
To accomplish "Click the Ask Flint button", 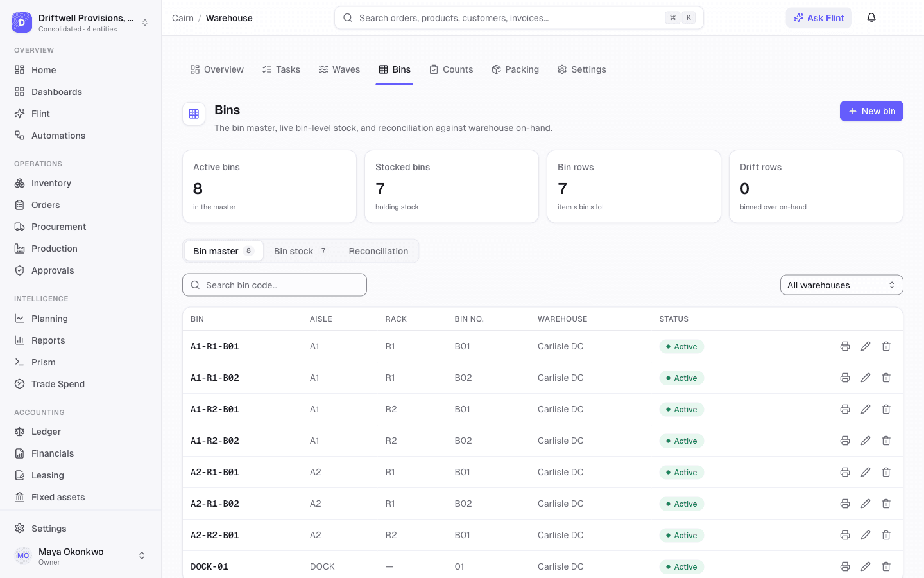I will coord(819,18).
